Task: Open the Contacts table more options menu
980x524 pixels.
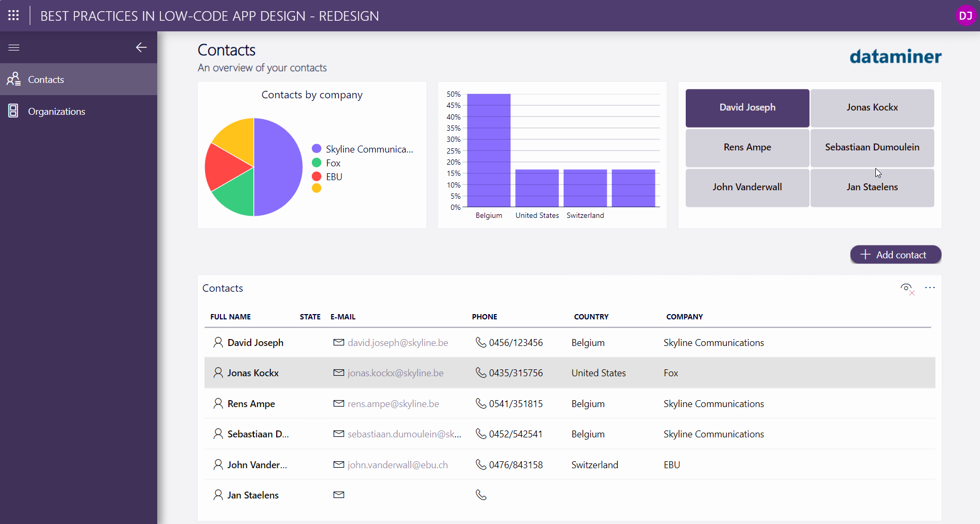Action: click(x=930, y=288)
